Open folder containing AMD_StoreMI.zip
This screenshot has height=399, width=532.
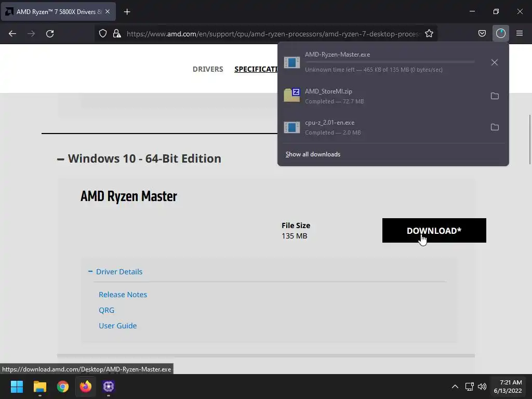click(x=495, y=96)
